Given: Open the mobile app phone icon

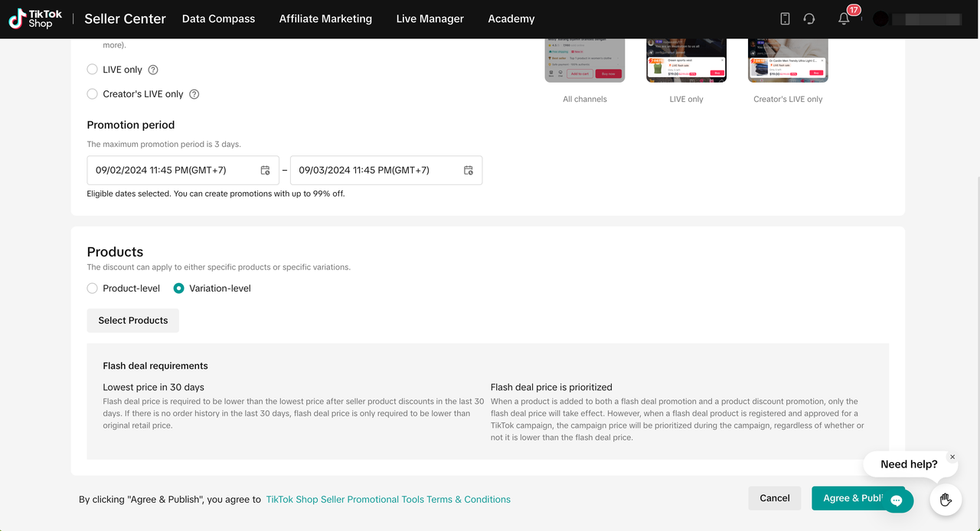Looking at the screenshot, I should 785,19.
